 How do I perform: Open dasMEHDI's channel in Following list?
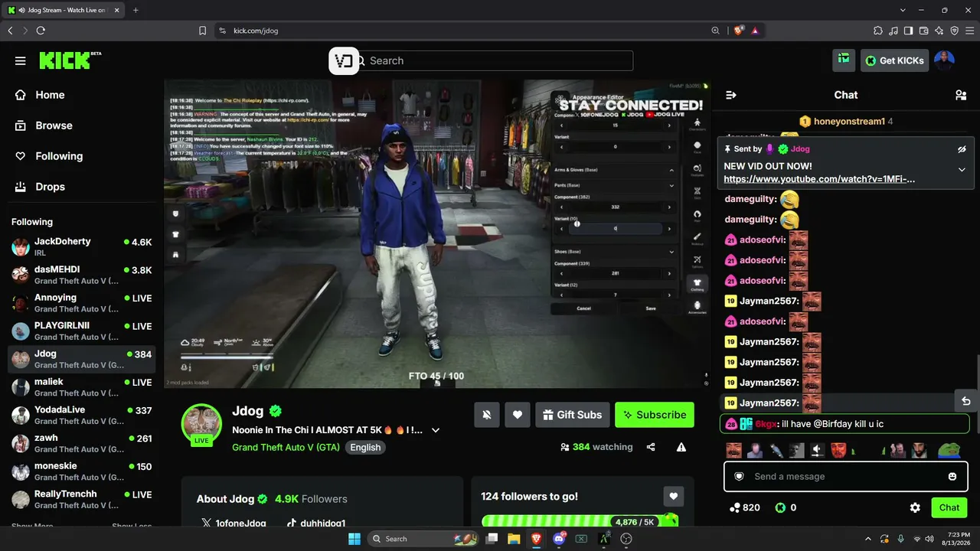[81, 275]
